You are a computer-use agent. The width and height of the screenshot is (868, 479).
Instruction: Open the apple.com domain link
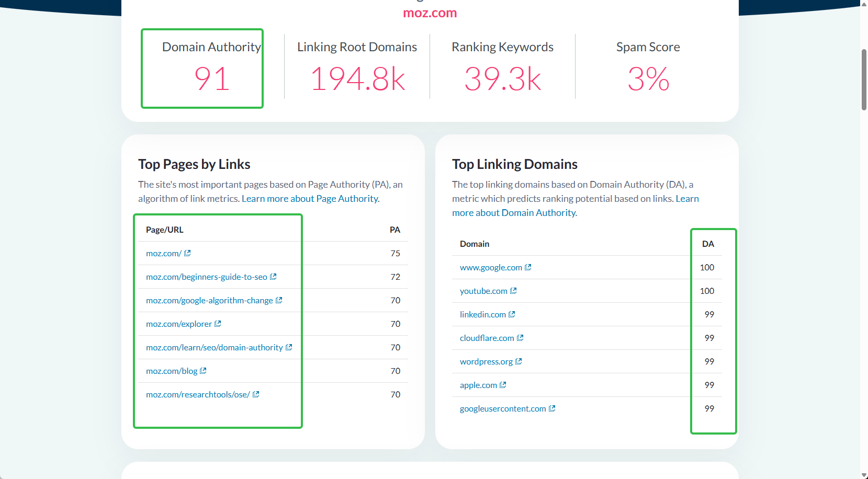(478, 385)
